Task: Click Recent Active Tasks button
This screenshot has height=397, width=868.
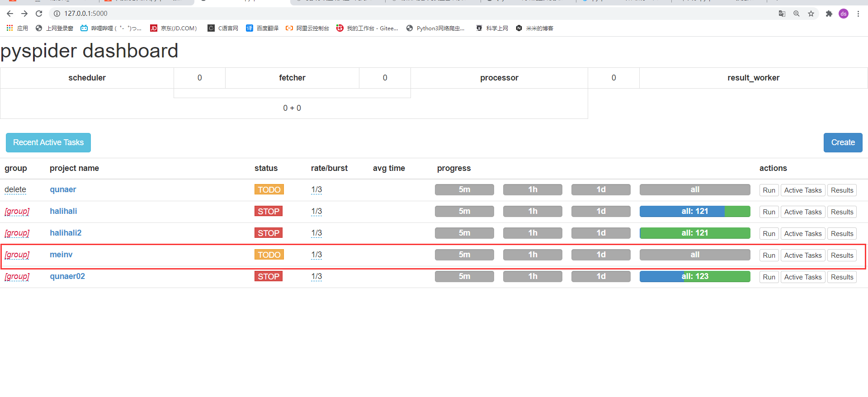Action: point(48,142)
